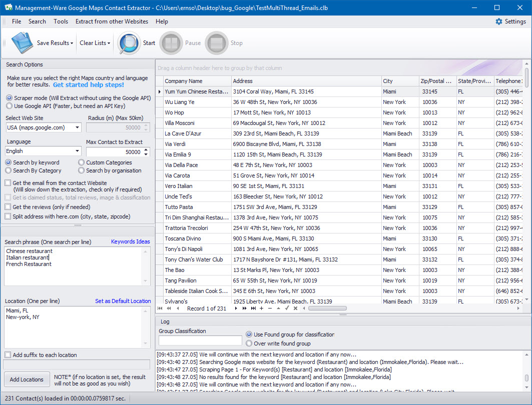Go to next page of records
Screen dimensions: 532x405
click(244, 308)
